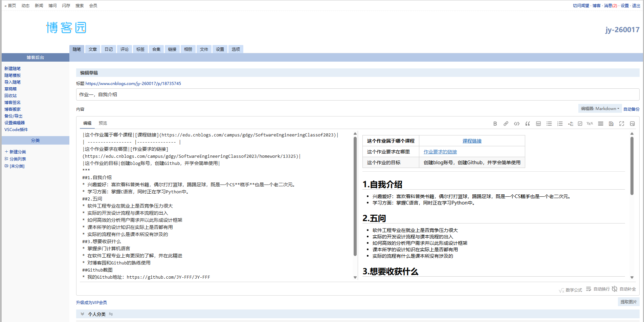Click 升级成为VIP会员 link
The height and width of the screenshot is (322, 644).
point(91,303)
